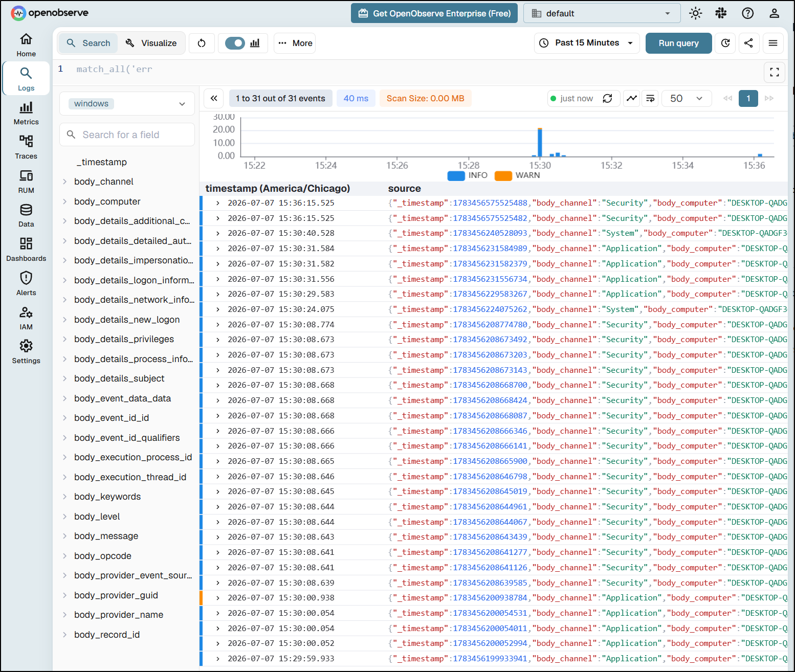This screenshot has width=795, height=672.
Task: Expand the query editor to fullscreen
Action: (x=775, y=72)
